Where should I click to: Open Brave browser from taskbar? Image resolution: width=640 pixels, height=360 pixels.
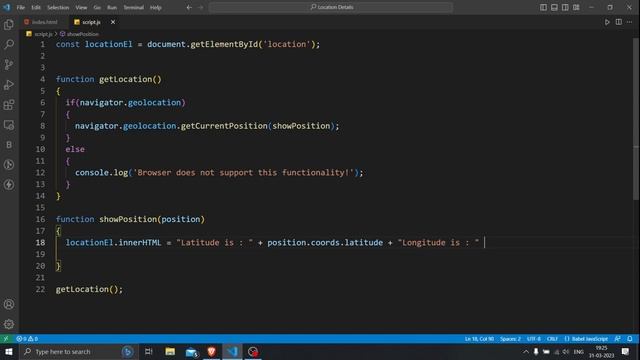[211, 351]
